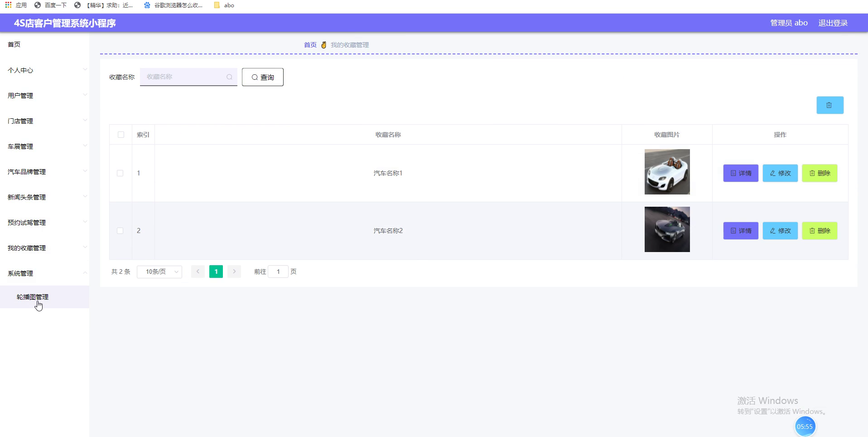Image resolution: width=868 pixels, height=437 pixels.
Task: Expand the 个人中心 sidebar menu
Action: click(44, 70)
